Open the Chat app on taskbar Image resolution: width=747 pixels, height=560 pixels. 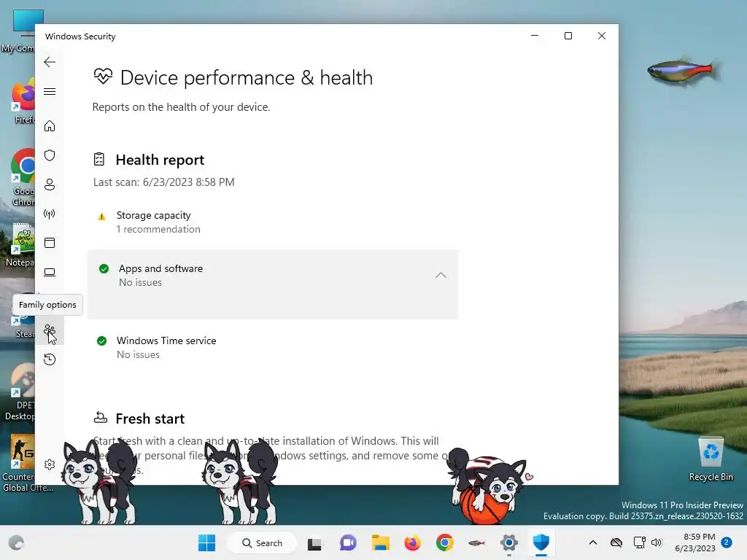pos(348,542)
